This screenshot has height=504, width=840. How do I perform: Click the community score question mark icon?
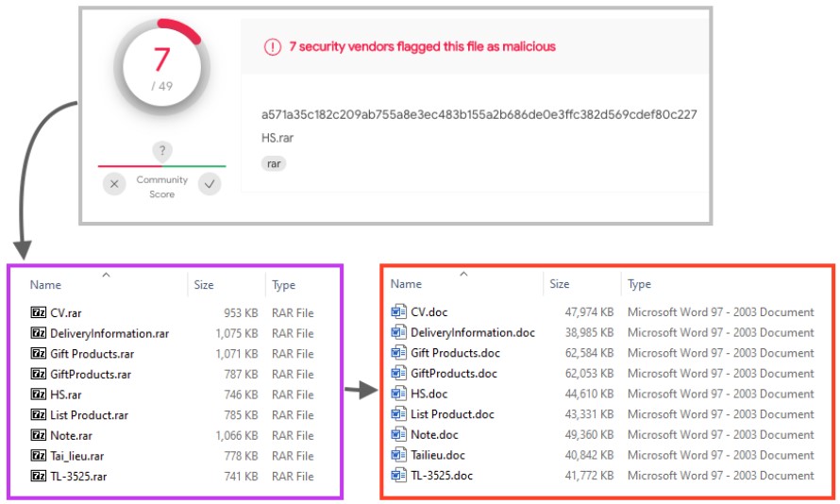pos(162,151)
